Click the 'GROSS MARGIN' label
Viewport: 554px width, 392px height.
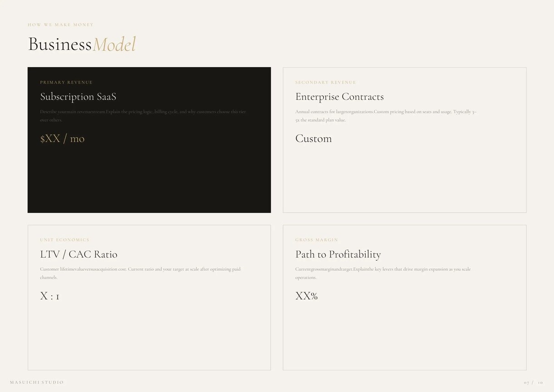click(317, 240)
